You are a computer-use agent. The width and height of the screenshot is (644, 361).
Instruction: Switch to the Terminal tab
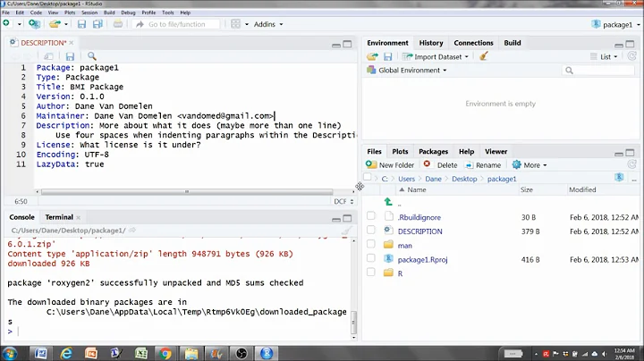pyautogui.click(x=59, y=217)
